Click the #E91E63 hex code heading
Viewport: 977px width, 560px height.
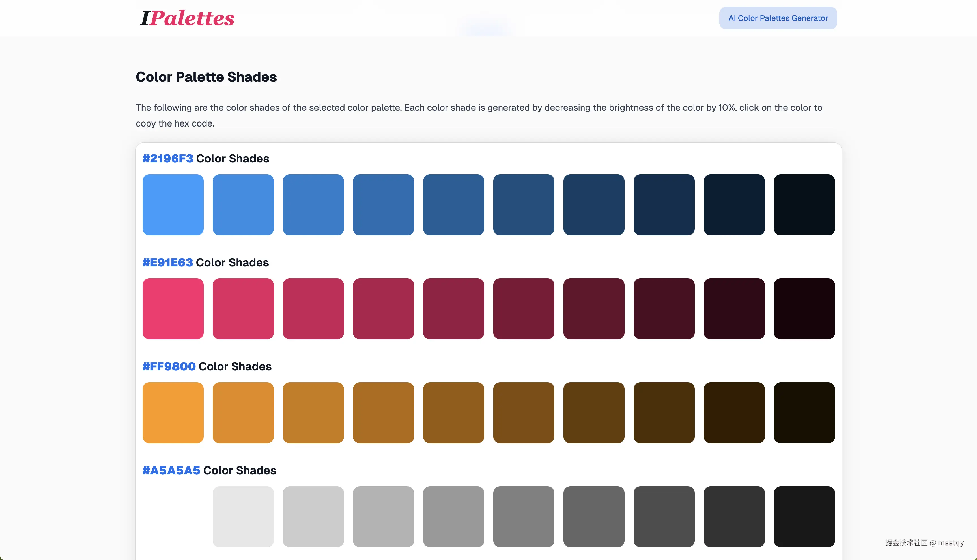click(167, 262)
